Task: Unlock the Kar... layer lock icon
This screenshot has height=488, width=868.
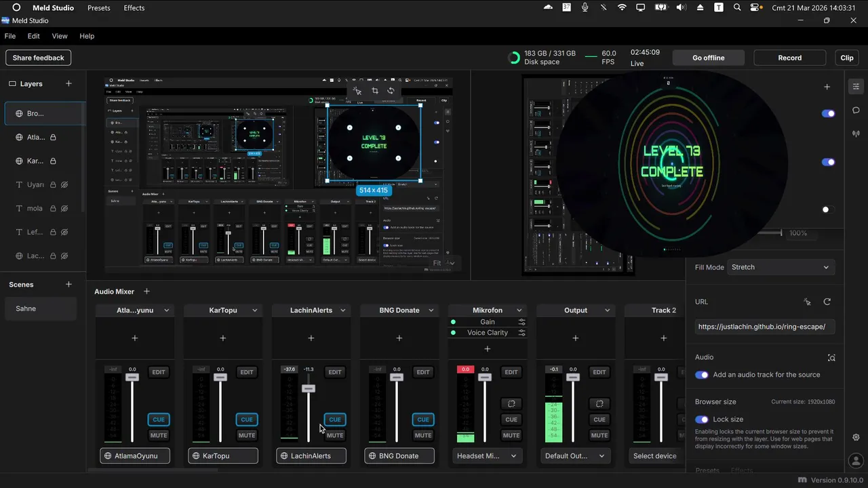Action: point(53,161)
